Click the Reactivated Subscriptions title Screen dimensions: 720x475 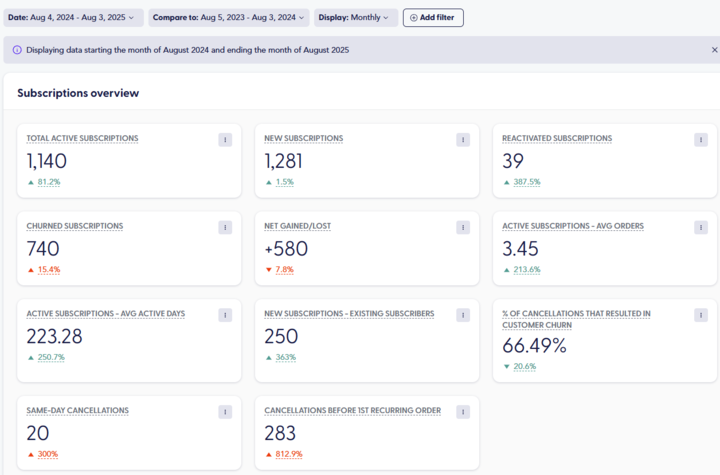557,138
